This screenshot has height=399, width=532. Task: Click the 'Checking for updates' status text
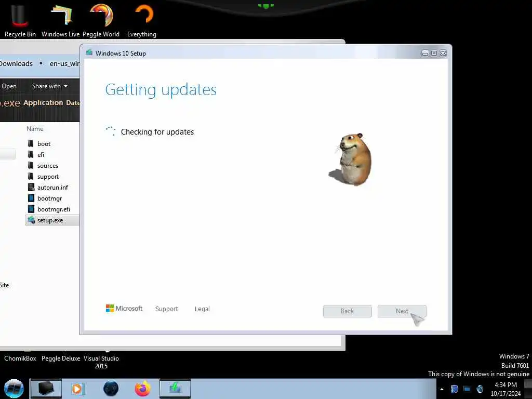(157, 131)
